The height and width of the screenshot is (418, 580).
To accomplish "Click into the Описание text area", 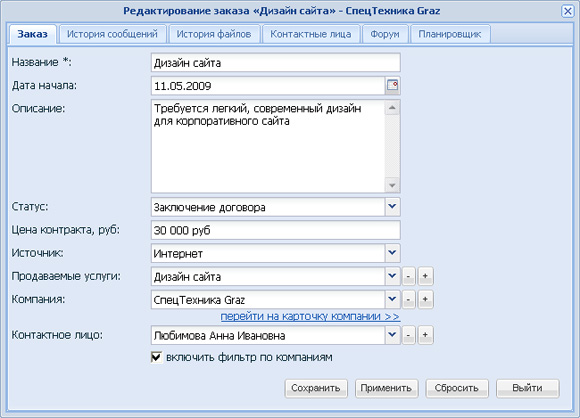I will pyautogui.click(x=268, y=146).
